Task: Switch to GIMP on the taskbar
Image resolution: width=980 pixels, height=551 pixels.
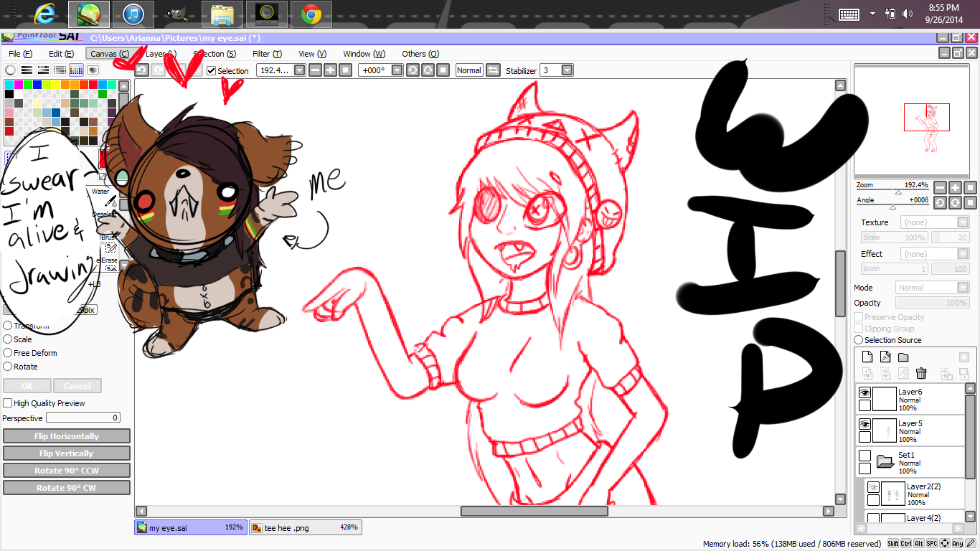Action: tap(178, 14)
